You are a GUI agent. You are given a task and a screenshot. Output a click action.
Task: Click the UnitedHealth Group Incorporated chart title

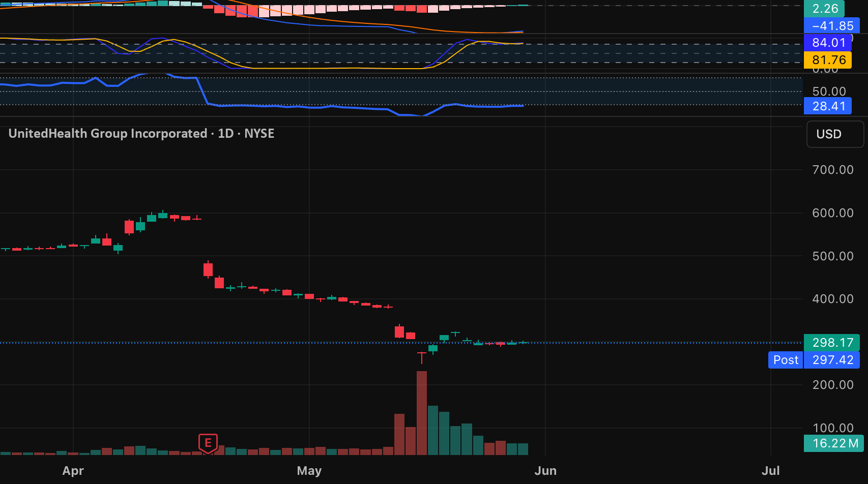(108, 134)
